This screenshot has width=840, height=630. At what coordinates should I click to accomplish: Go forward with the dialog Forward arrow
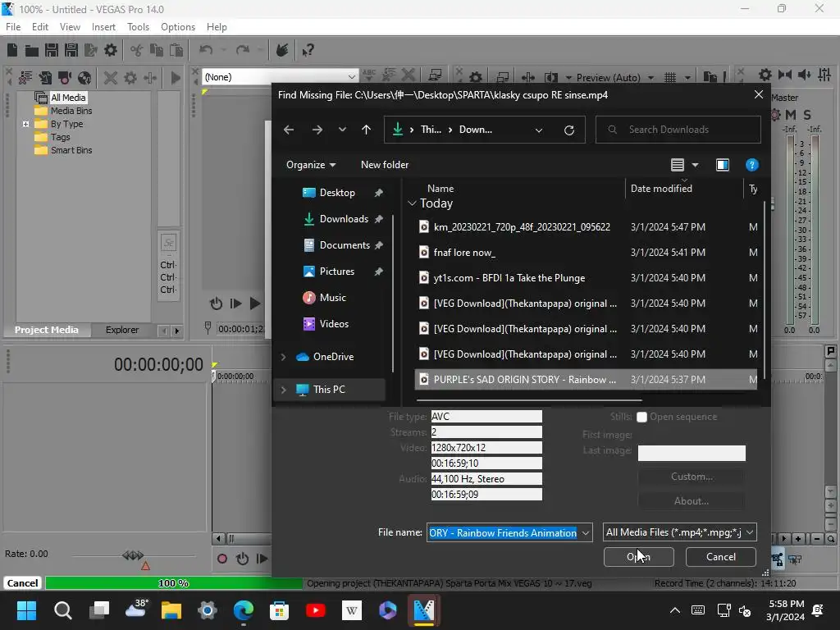click(317, 130)
